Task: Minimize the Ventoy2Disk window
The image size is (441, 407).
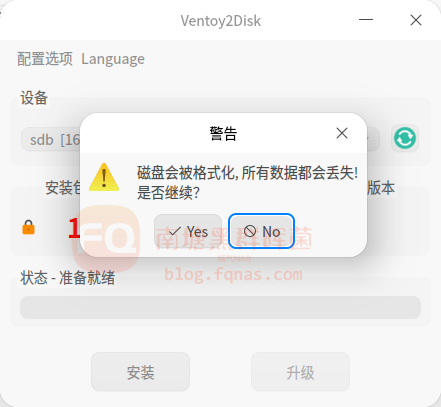Action: coord(366,20)
